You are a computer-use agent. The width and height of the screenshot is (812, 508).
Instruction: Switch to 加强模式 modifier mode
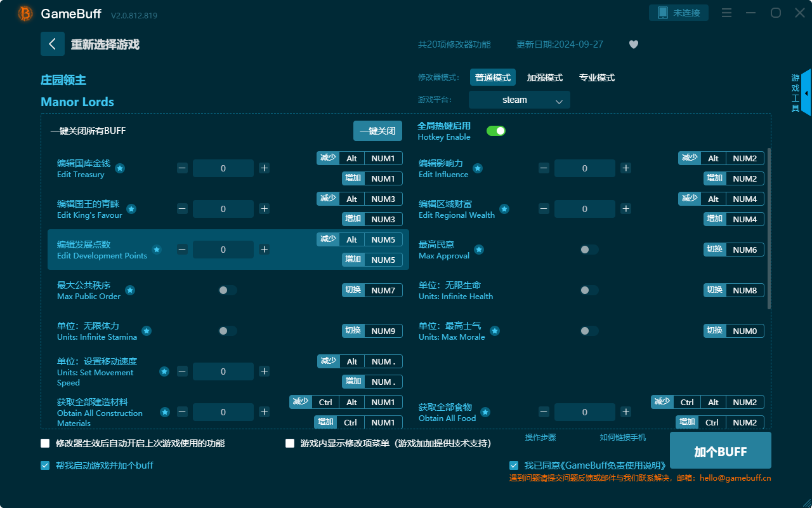tap(545, 77)
